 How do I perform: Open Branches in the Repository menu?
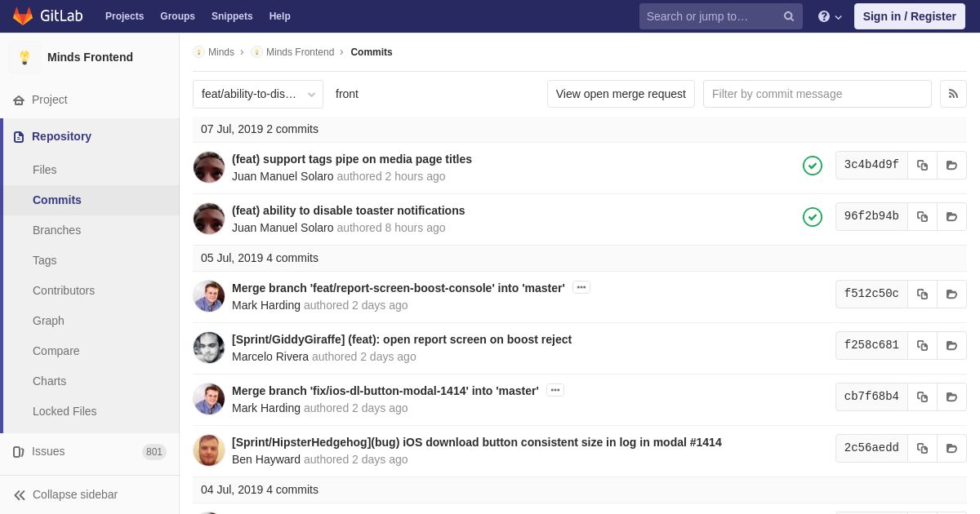click(56, 230)
